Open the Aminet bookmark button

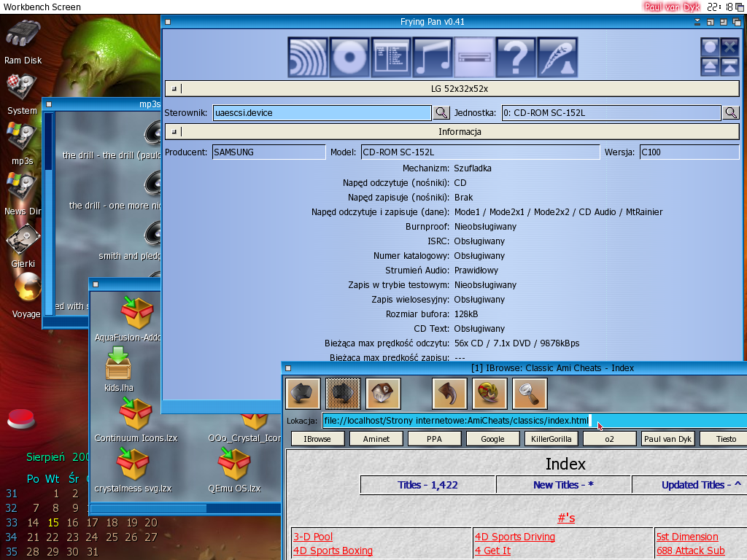376,438
